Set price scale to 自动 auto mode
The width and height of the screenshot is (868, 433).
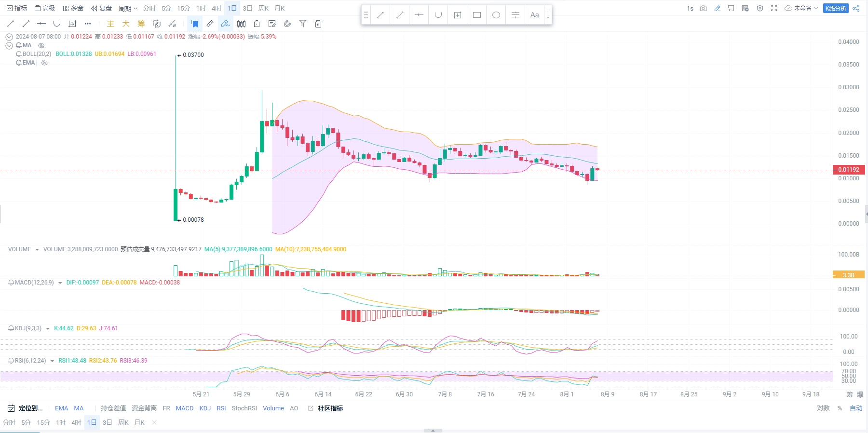pos(856,408)
